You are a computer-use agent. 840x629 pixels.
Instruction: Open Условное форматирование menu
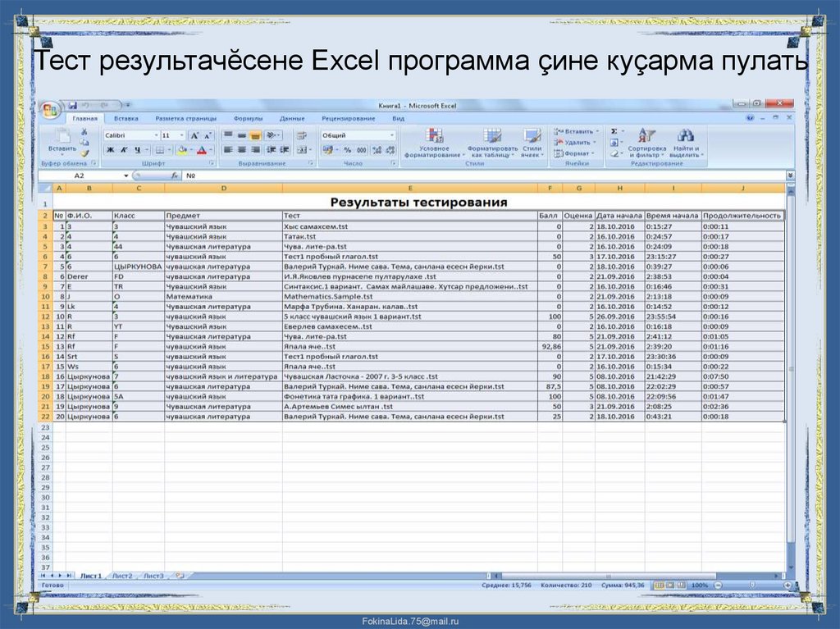click(x=435, y=143)
